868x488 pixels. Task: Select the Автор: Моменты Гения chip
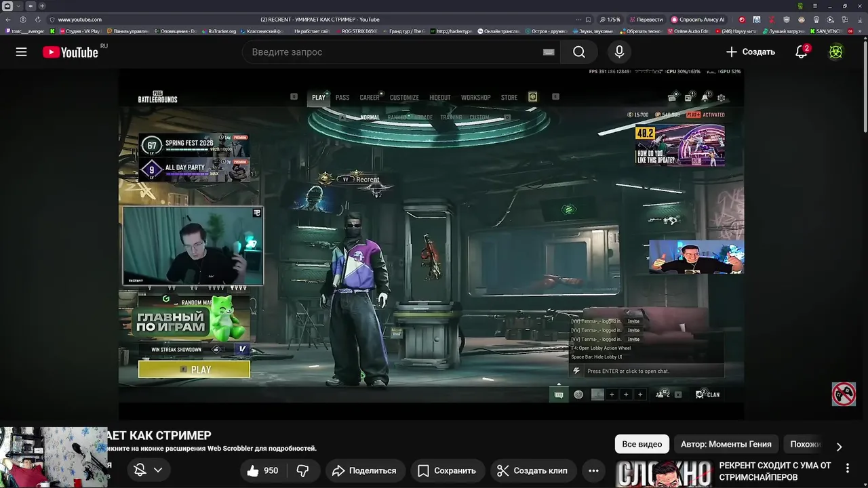726,444
